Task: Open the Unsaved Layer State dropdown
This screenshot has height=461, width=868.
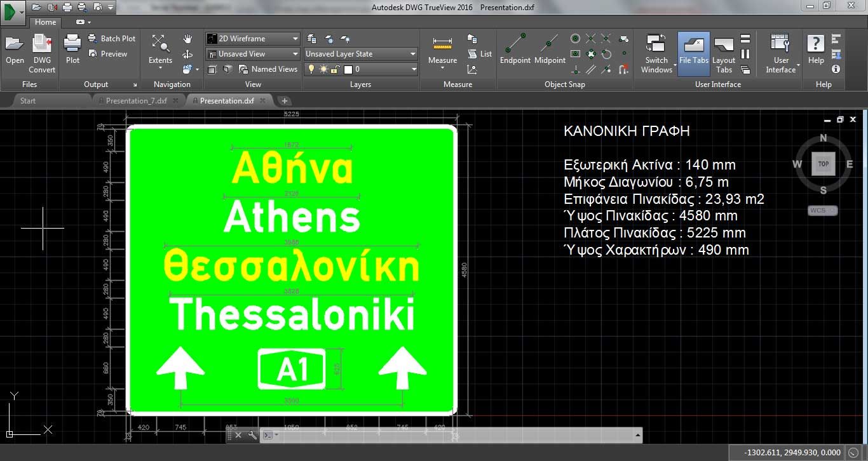Action: pos(412,54)
